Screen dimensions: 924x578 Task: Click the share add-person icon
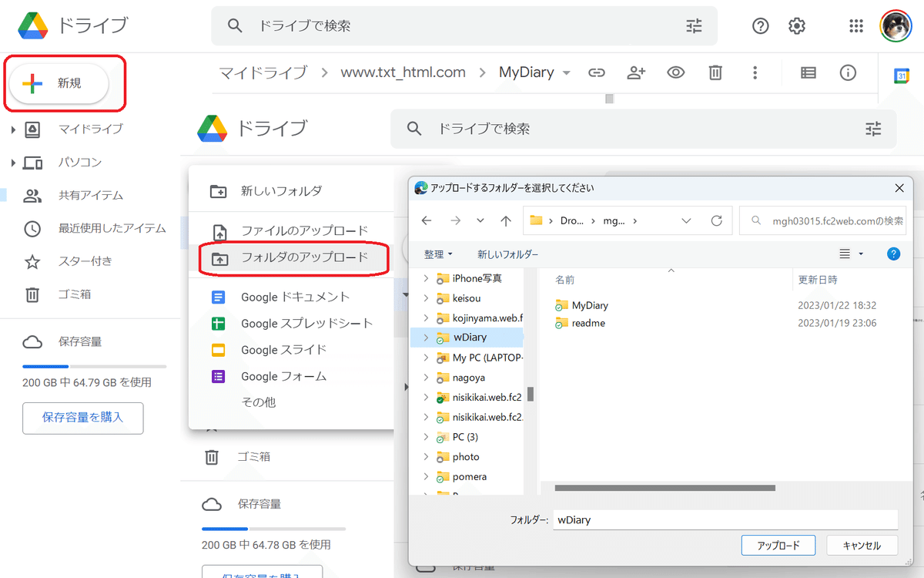coord(636,72)
